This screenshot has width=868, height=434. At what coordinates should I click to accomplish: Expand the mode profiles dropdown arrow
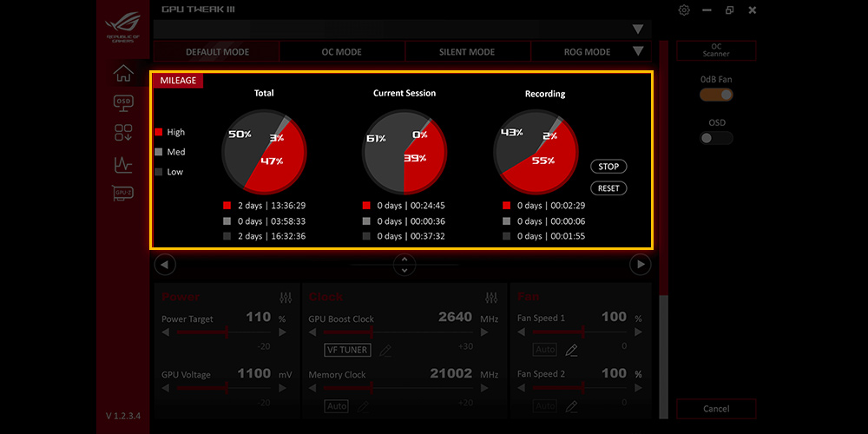coord(638,51)
